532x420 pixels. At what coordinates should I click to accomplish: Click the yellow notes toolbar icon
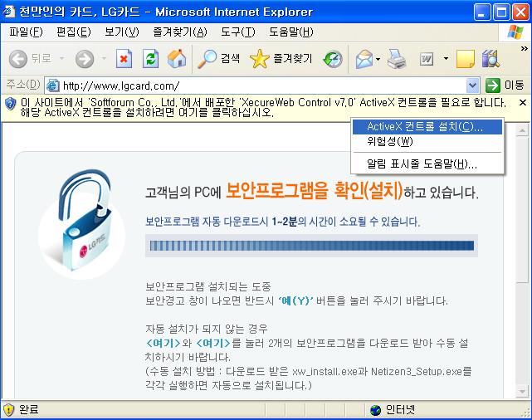click(466, 59)
